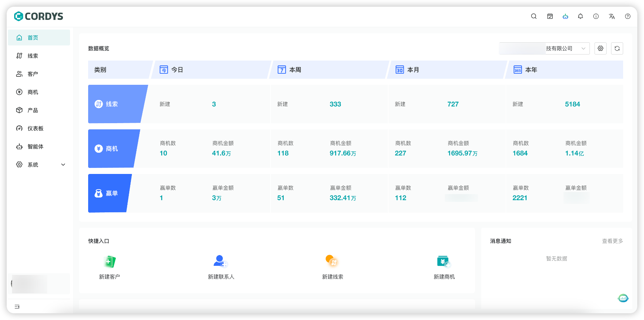644x320 pixels.
Task: Click the 新建客户 quick entry icon
Action: click(109, 261)
